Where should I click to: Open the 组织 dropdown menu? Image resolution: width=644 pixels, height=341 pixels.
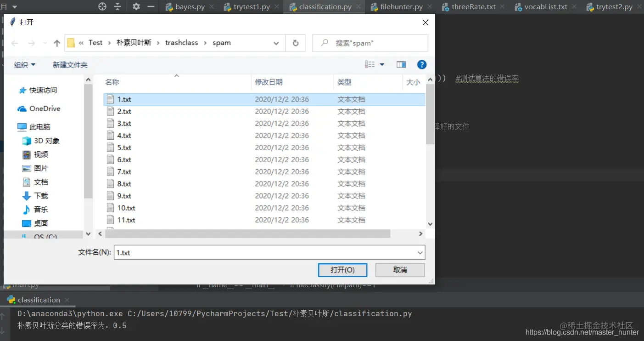[x=24, y=64]
